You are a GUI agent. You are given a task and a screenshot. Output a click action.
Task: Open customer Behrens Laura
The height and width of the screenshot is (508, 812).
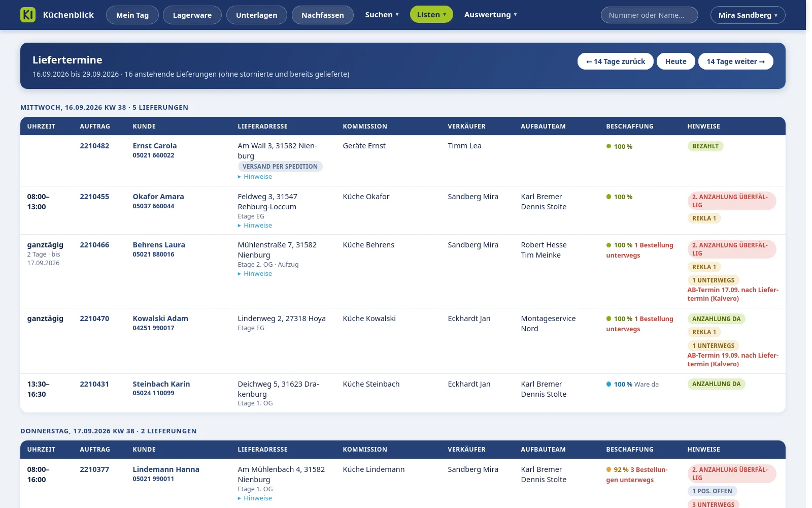(159, 245)
